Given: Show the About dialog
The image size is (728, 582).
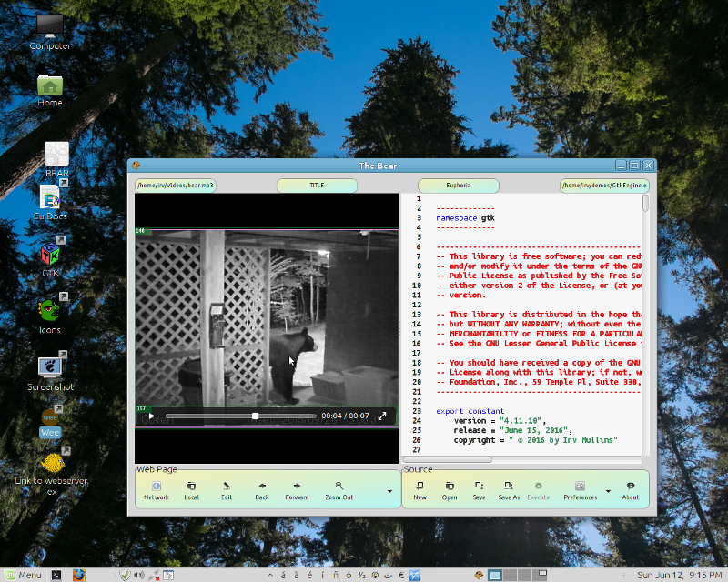Looking at the screenshot, I should click(631, 490).
